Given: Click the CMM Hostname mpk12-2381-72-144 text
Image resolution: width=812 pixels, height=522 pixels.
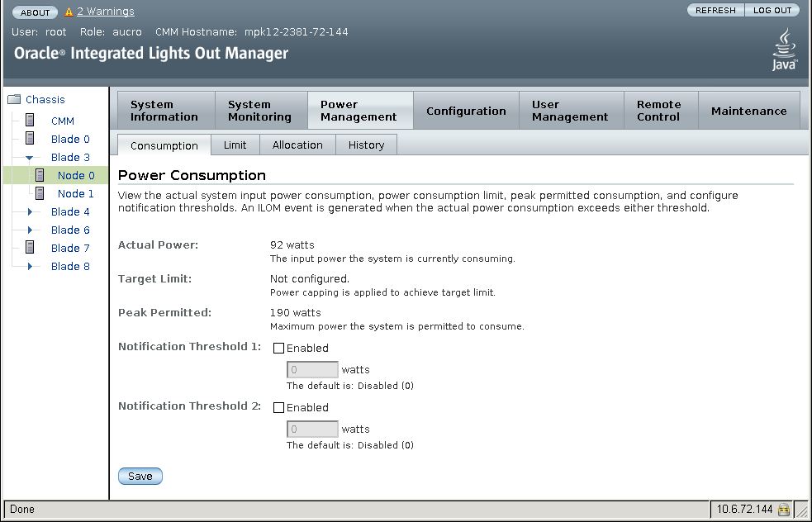Looking at the screenshot, I should click(x=252, y=31).
